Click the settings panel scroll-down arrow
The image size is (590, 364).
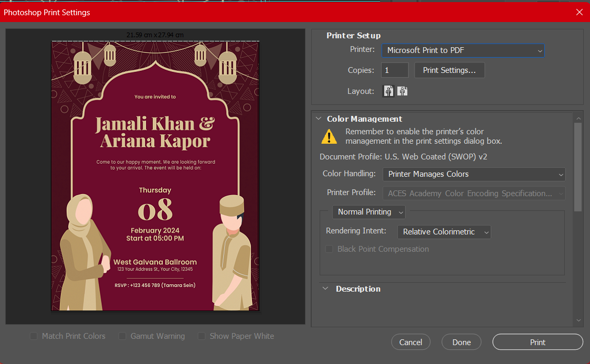[x=578, y=320]
